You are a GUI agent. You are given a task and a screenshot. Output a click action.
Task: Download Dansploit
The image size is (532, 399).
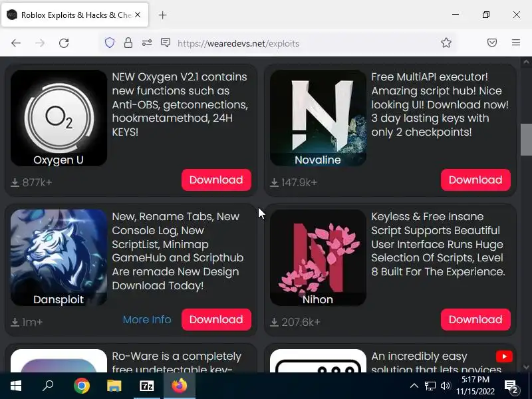[217, 320]
